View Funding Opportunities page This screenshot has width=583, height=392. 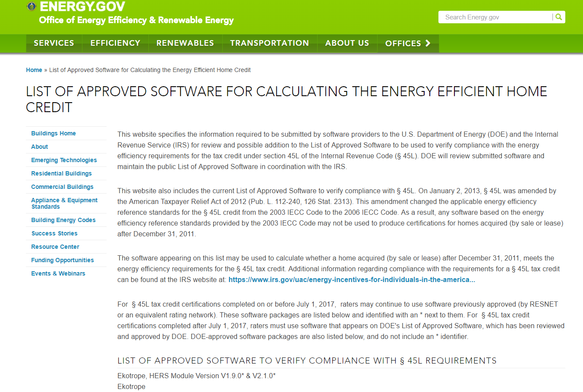[x=62, y=260]
